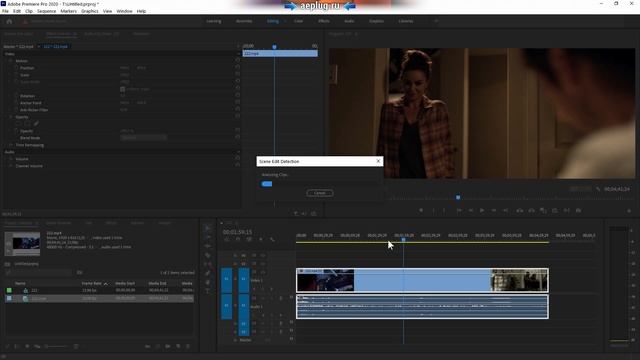The width and height of the screenshot is (640, 360).
Task: Go to In point in Program Monitor
Action: (x=459, y=211)
